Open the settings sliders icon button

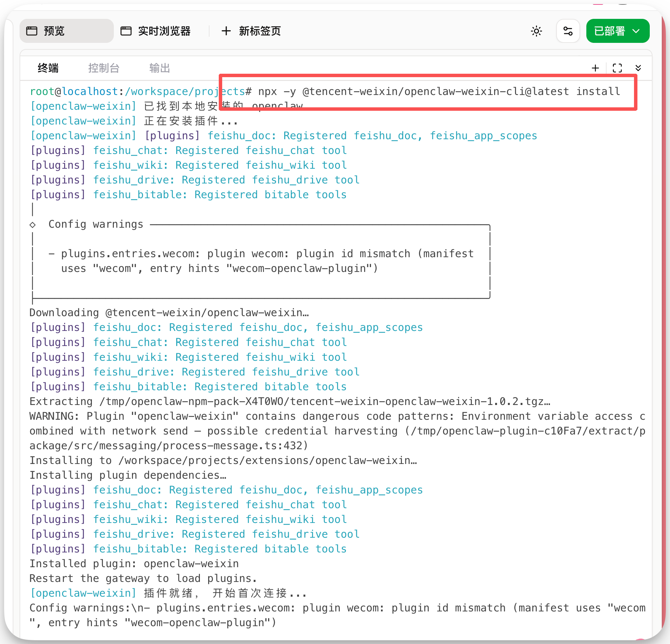568,31
